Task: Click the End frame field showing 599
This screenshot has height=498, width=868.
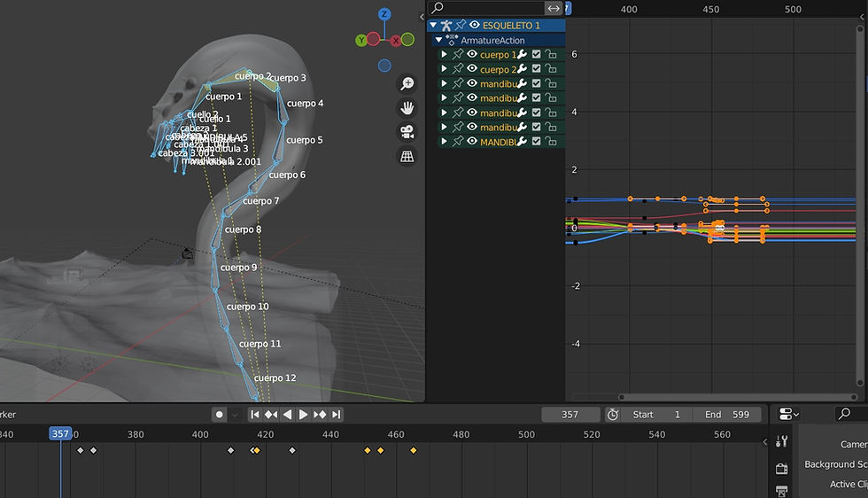Action: coord(727,415)
